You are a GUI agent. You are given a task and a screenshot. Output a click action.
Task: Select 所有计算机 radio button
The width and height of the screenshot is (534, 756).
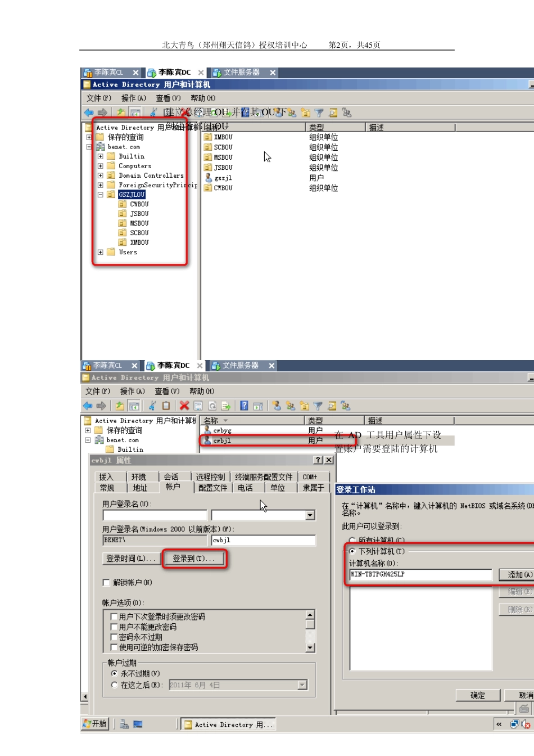(x=352, y=540)
